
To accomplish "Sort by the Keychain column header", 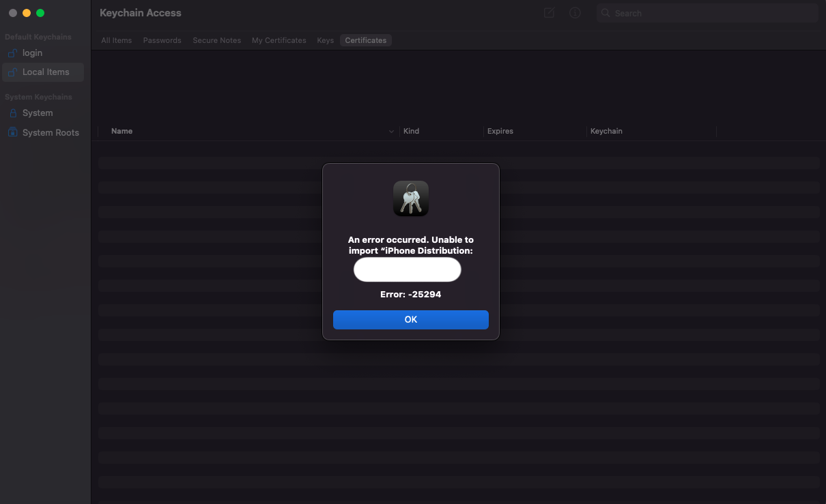I will click(606, 131).
